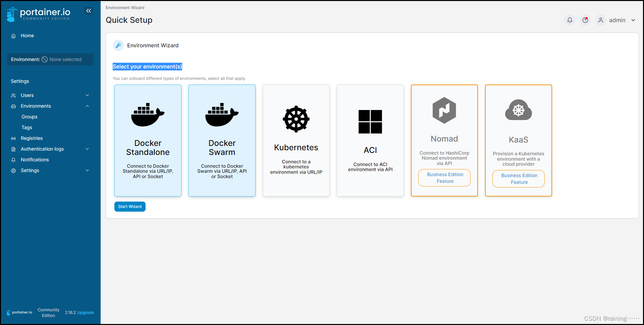
Task: Click the Kubernetes helm wheel icon
Action: (x=296, y=119)
